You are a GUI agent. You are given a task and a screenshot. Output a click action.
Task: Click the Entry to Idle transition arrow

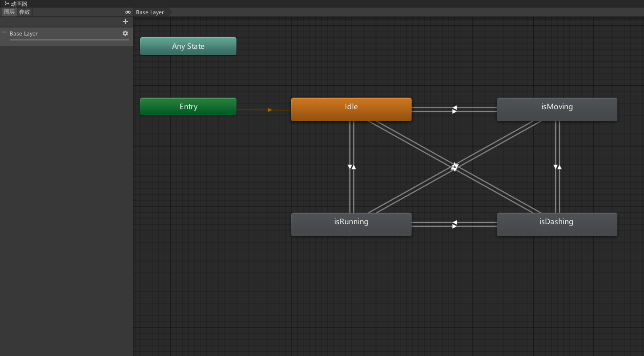click(x=269, y=110)
